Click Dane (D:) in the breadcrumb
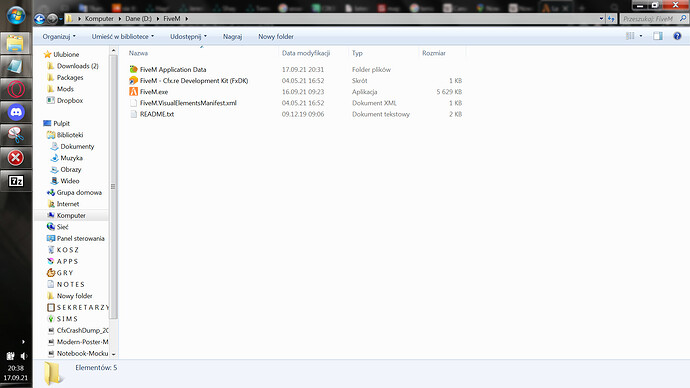 [138, 18]
